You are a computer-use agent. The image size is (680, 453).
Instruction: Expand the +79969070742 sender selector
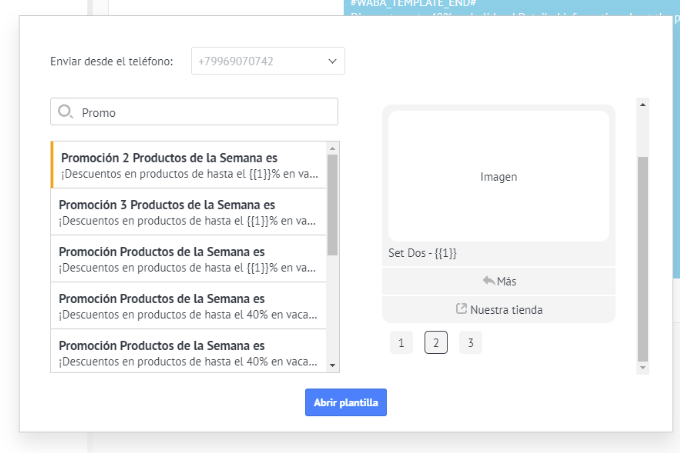(268, 61)
